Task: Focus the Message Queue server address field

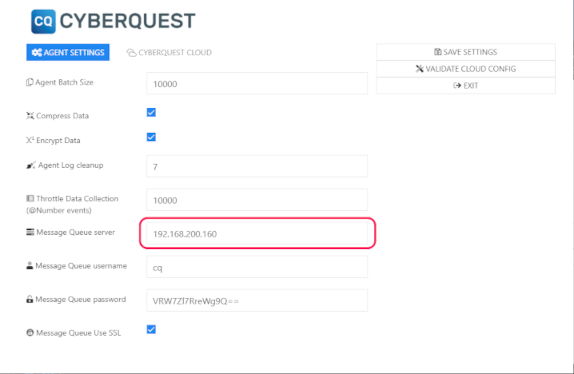Action: [x=257, y=233]
